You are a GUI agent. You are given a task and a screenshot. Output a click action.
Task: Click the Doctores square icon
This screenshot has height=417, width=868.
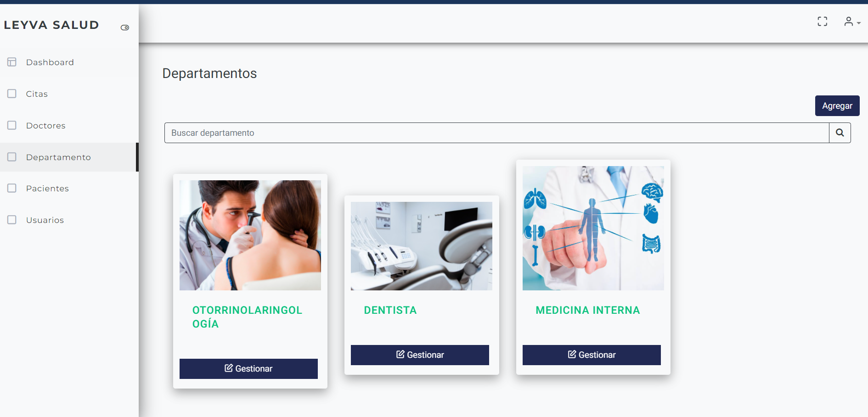12,125
